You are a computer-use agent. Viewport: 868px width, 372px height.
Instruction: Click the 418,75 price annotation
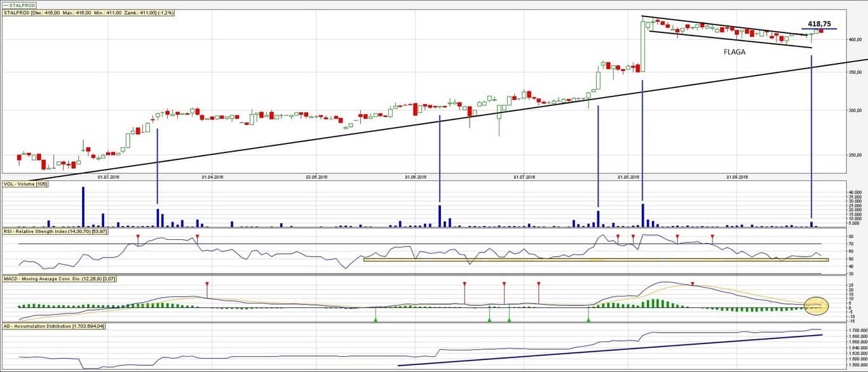tap(819, 23)
